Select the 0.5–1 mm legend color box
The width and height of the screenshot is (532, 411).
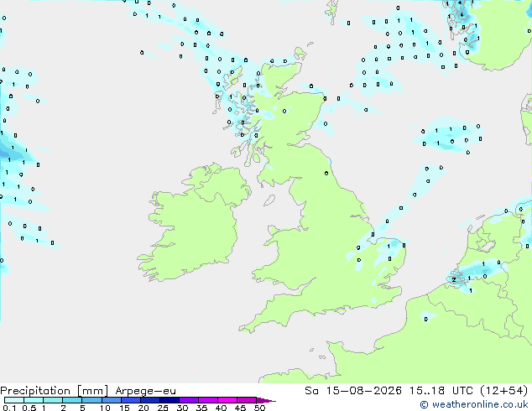pos(34,400)
